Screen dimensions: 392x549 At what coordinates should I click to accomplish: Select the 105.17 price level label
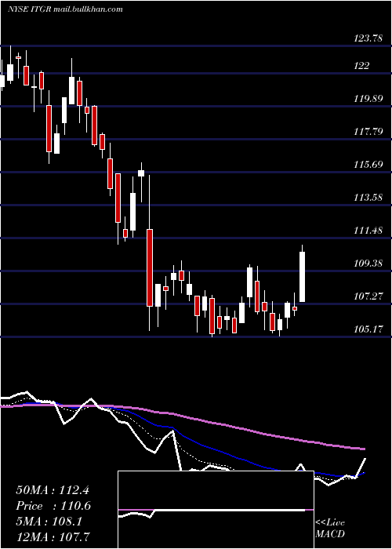[x=368, y=329]
